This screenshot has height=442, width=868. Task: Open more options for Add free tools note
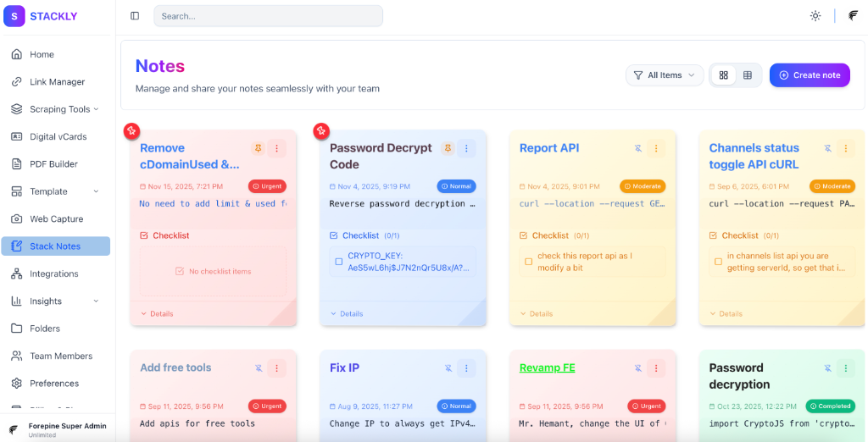(x=277, y=367)
